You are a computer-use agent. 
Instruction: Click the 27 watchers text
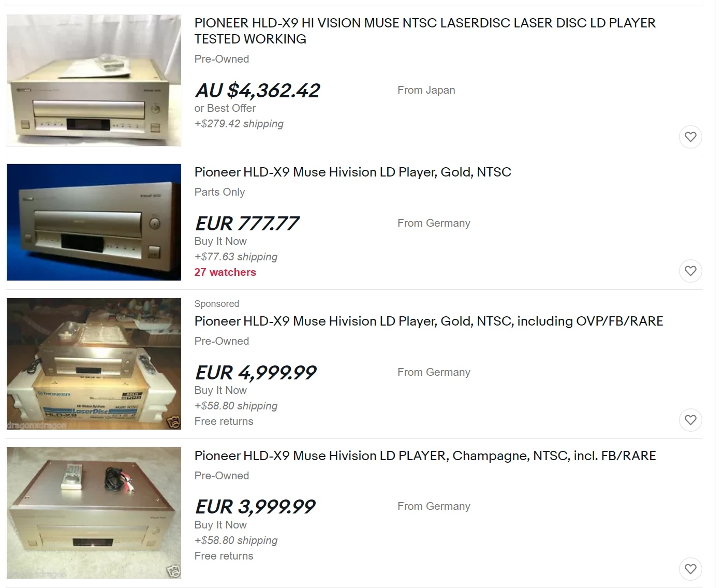[225, 272]
